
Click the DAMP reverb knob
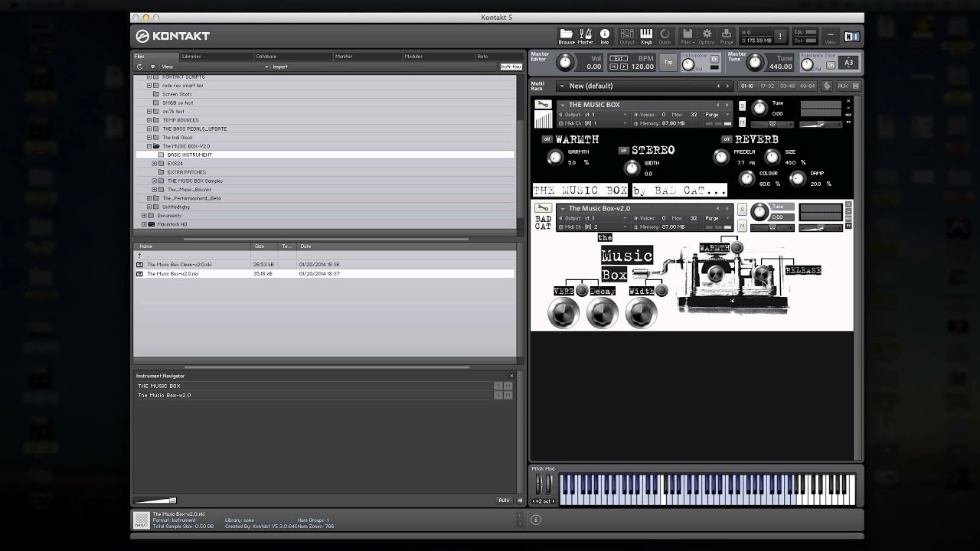click(798, 178)
